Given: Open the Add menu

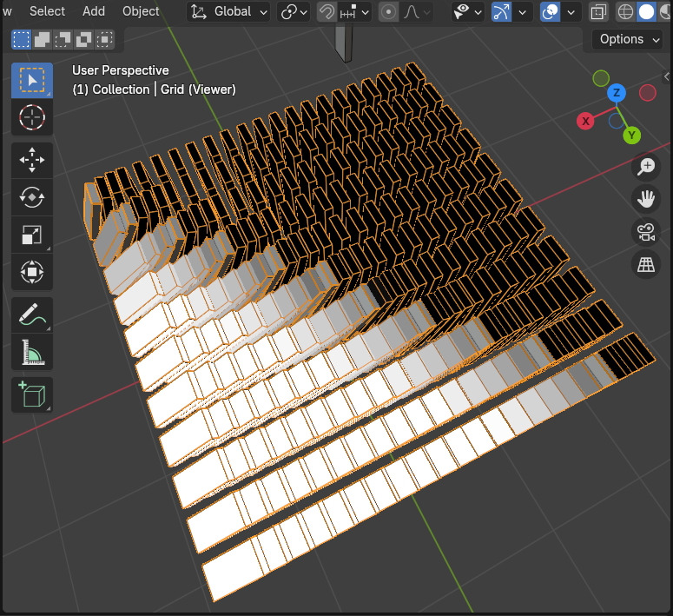Looking at the screenshot, I should [x=94, y=11].
